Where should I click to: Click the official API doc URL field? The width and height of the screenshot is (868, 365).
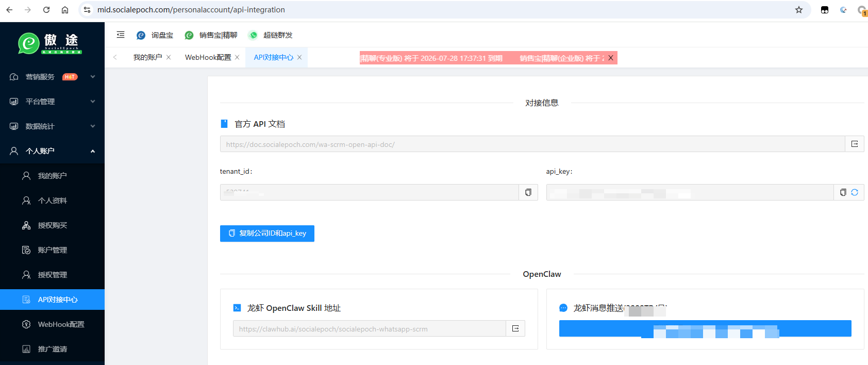pos(532,144)
